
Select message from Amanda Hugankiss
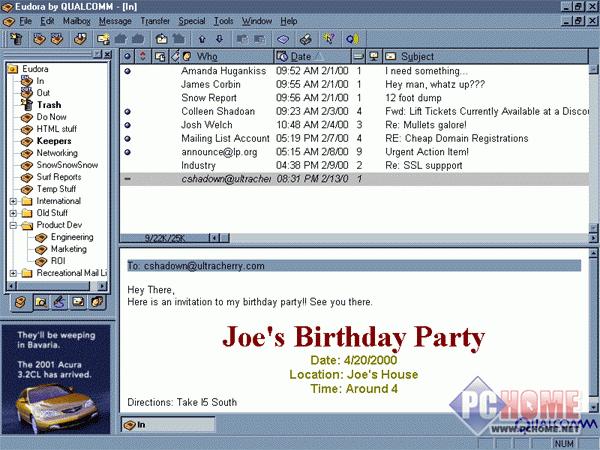[354, 71]
